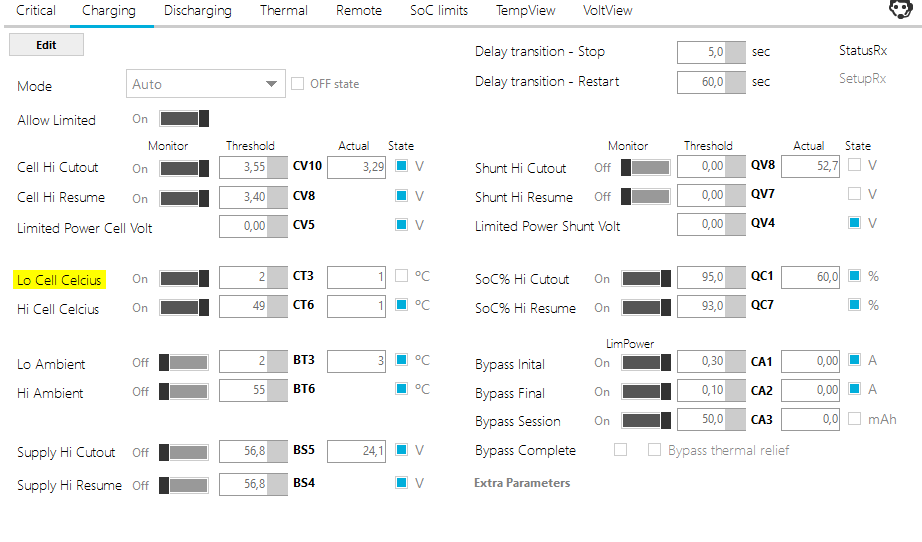Click the Mode dropdown arrow

pyautogui.click(x=270, y=85)
